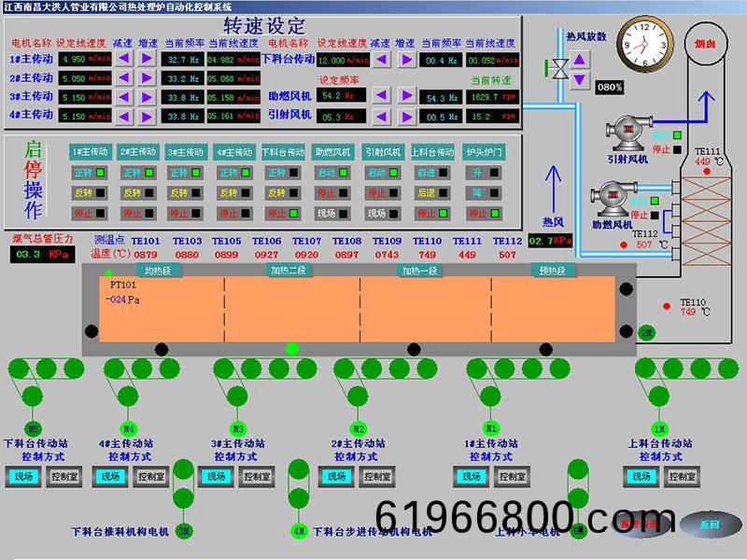The image size is (747, 560).
Task: Lower the 3#主传动 line speed with its left arrow
Action: [123, 97]
